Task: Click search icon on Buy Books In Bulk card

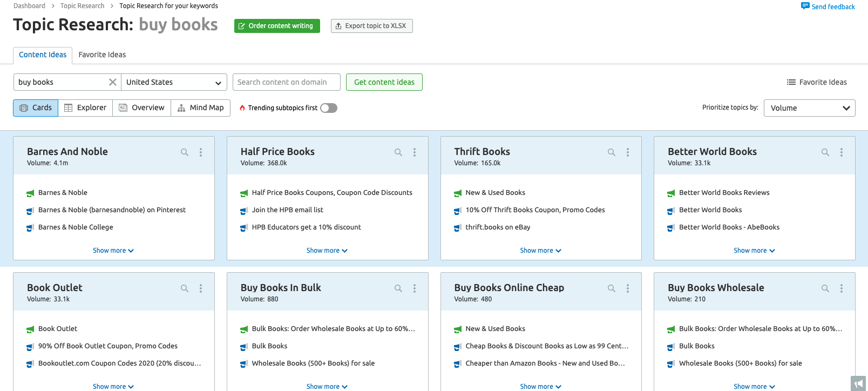Action: coord(398,288)
